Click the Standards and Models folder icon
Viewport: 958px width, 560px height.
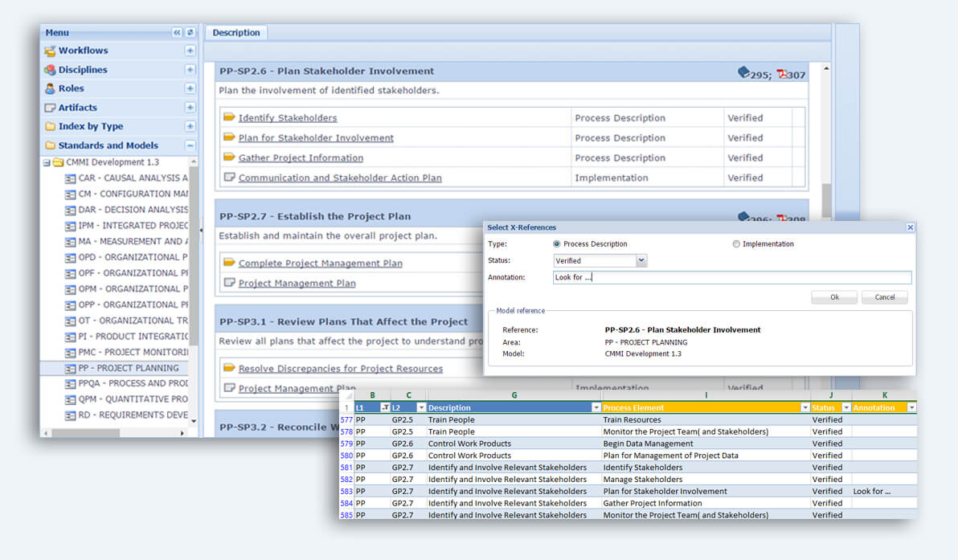point(50,145)
